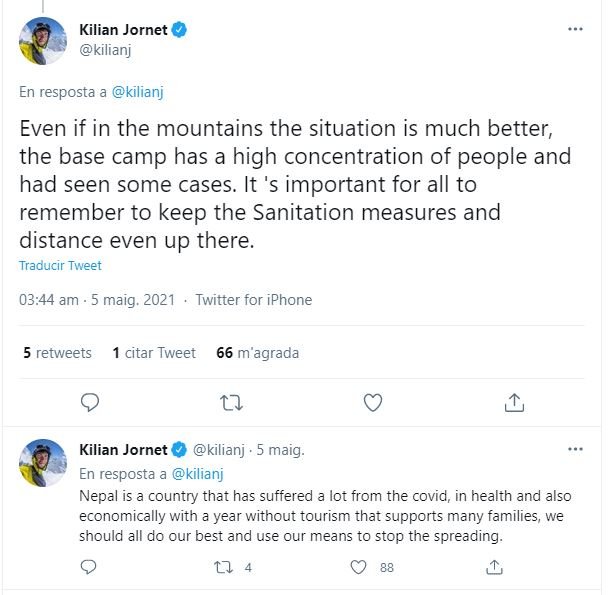Open avatar thumbnail on Nepal reply

[43, 461]
